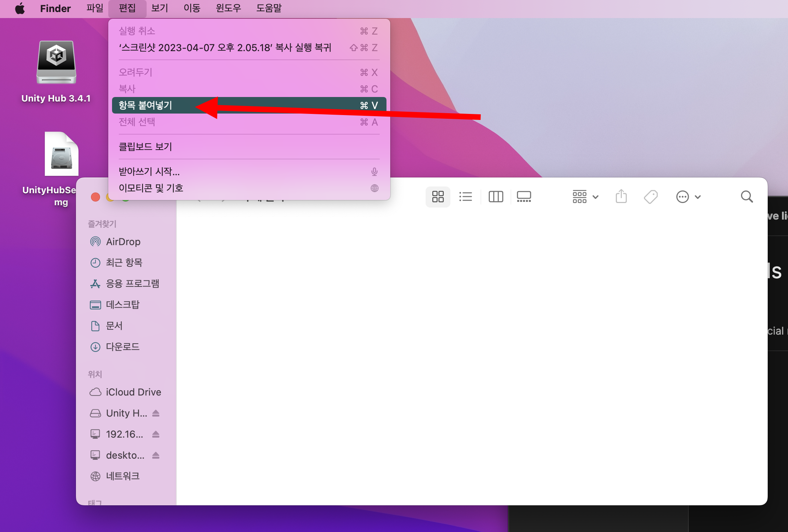
Task: Go to 다운로드 folder in sidebar
Action: [123, 347]
